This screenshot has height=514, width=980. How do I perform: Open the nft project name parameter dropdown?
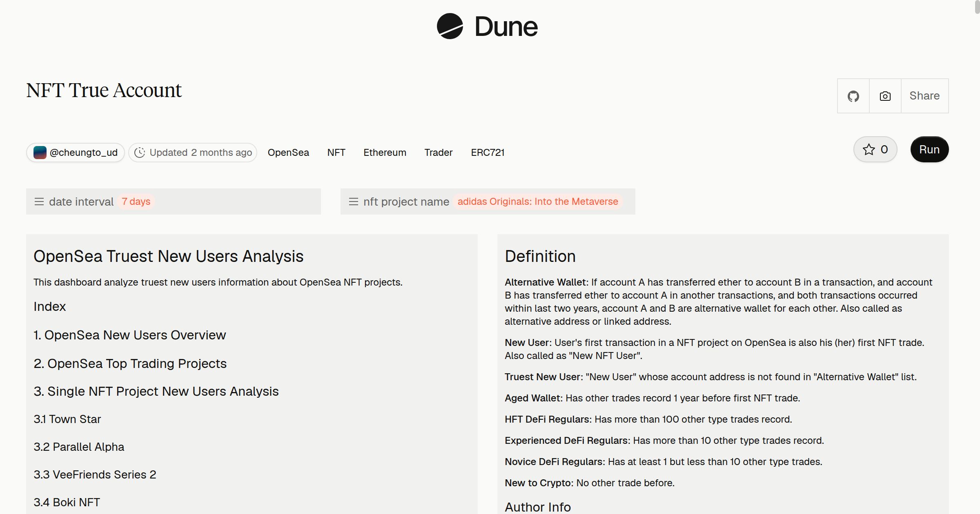[x=488, y=202]
